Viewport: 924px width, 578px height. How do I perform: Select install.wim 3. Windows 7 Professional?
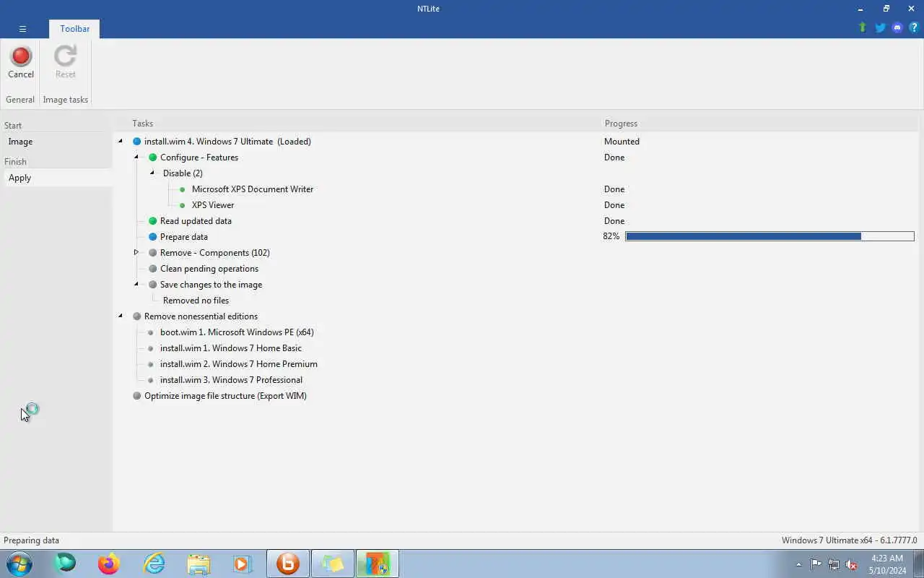231,380
